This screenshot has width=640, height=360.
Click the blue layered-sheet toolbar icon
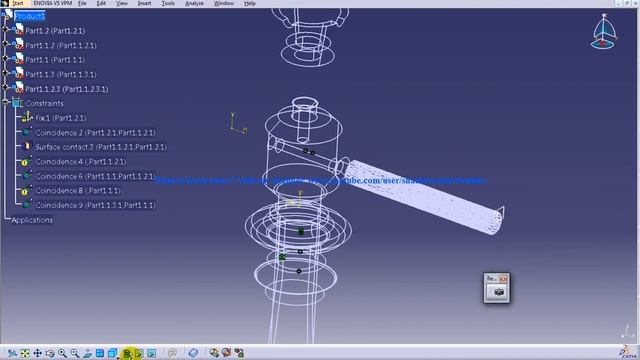tap(193, 353)
